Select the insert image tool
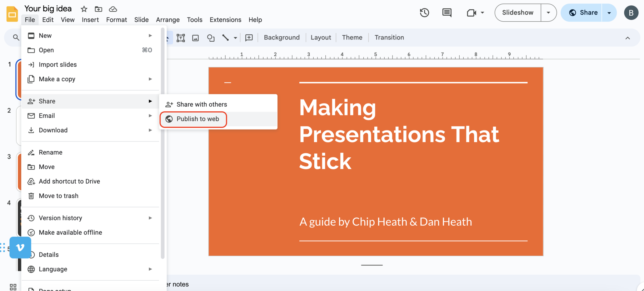The width and height of the screenshot is (644, 291). [196, 38]
